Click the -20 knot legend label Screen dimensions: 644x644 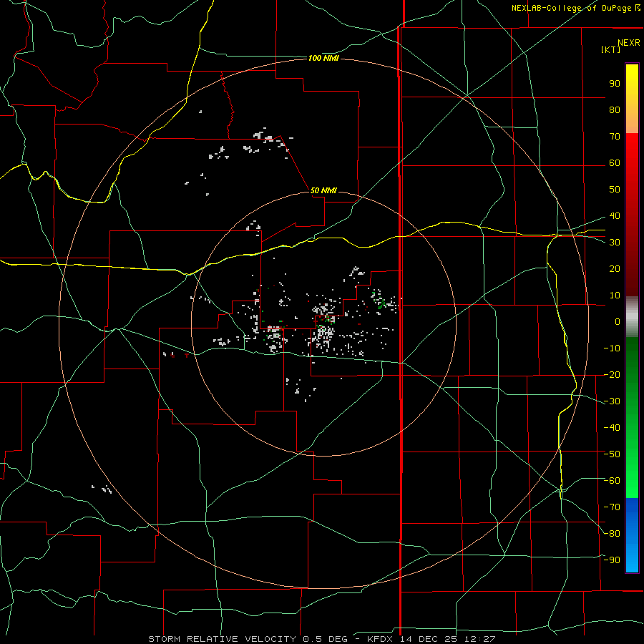point(612,374)
